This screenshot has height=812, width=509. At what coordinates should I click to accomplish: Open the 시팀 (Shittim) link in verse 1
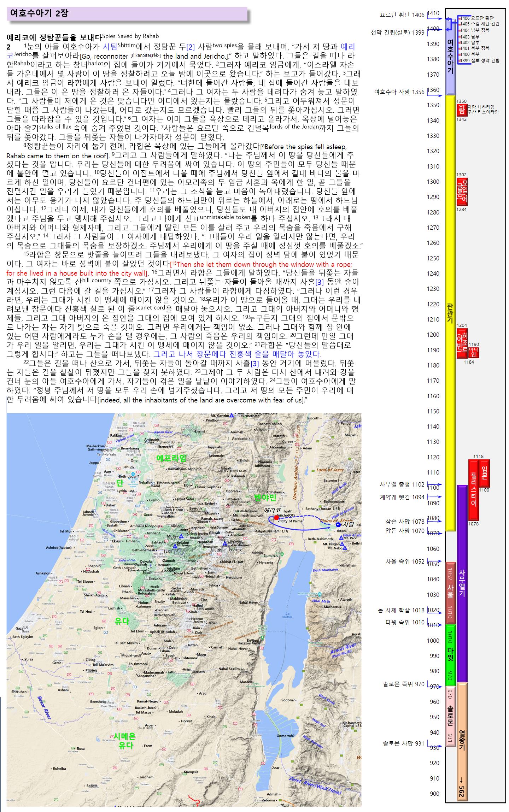coord(110,46)
